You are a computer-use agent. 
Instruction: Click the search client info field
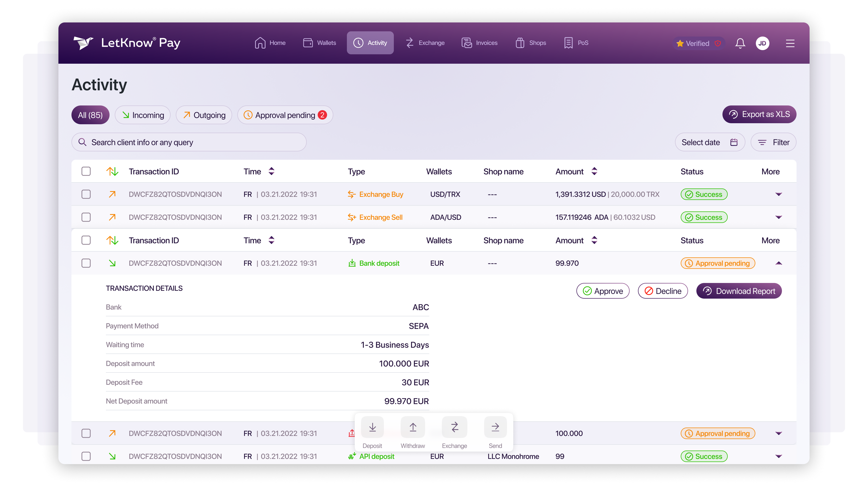click(x=189, y=142)
